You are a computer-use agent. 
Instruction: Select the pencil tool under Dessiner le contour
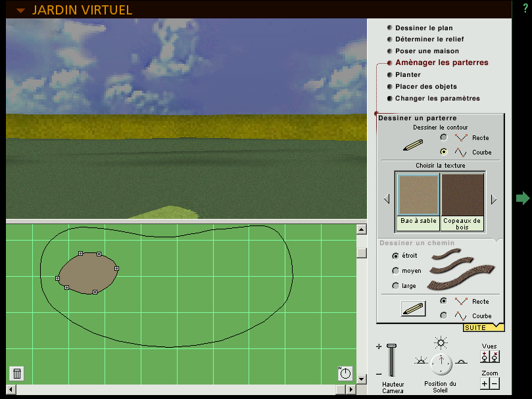(413, 145)
